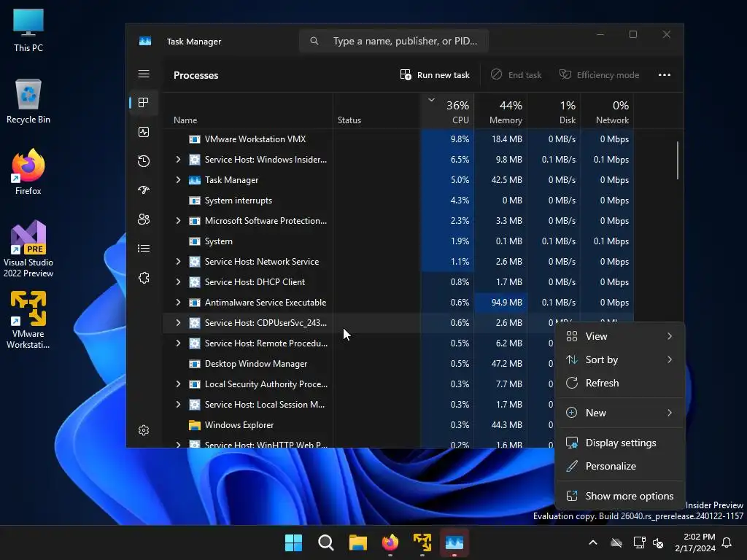Select This PC desktop icon
Screen dimensions: 747x560
click(x=28, y=30)
